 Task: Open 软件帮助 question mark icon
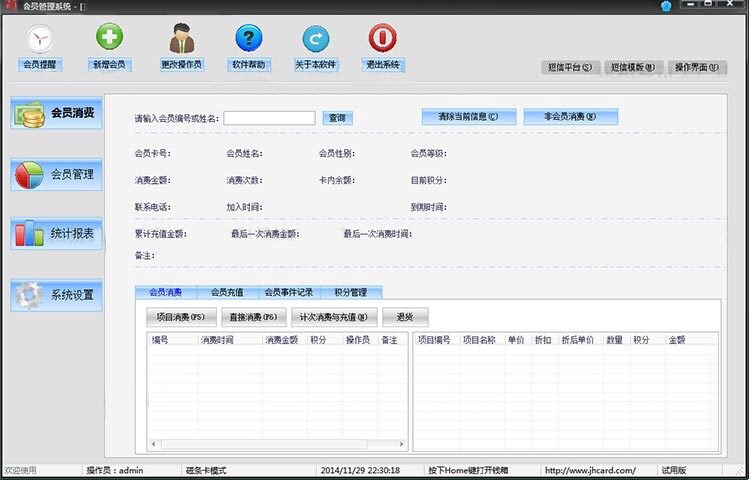coord(249,38)
